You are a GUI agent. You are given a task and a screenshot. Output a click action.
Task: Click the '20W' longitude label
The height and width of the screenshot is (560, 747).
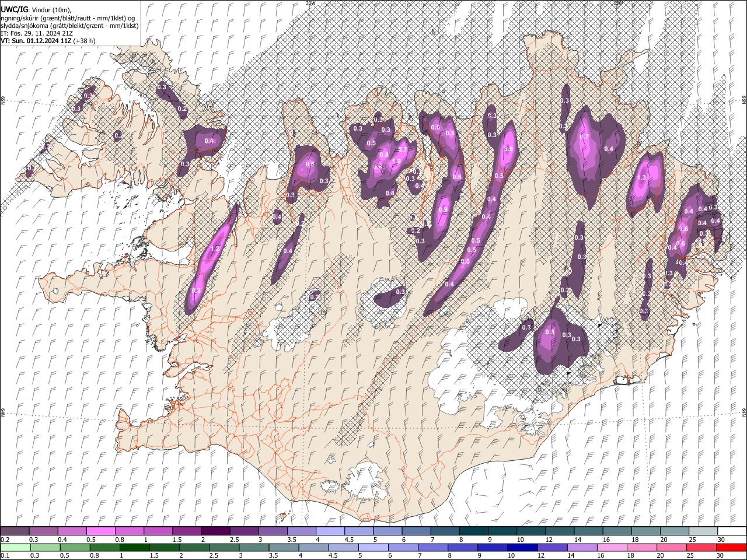tap(310, 2)
